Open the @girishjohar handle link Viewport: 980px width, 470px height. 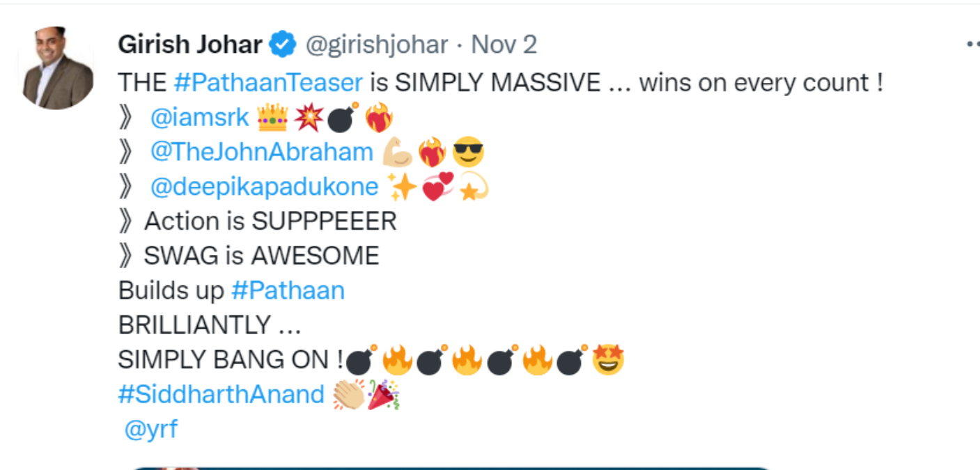(x=377, y=45)
